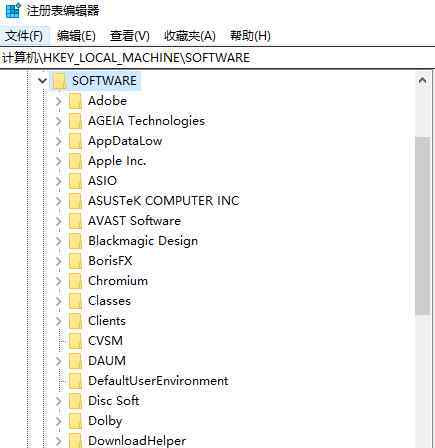
Task: Select the Adobe folder icon
Action: pyautogui.click(x=75, y=101)
